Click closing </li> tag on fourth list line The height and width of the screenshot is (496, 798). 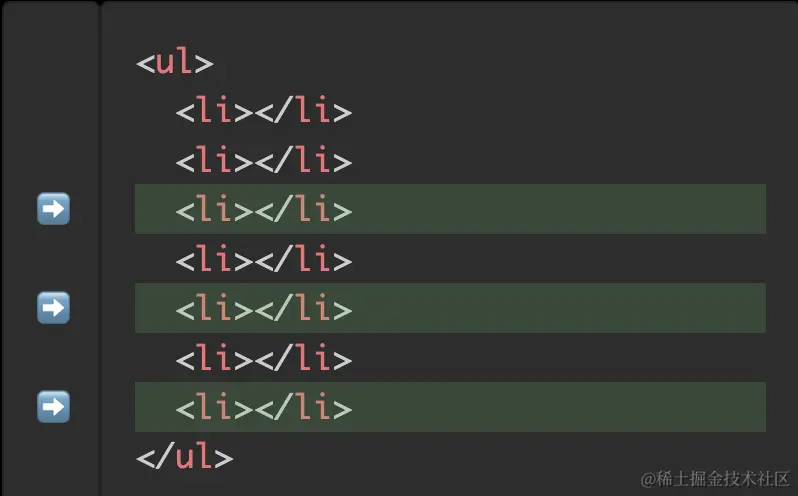point(303,260)
